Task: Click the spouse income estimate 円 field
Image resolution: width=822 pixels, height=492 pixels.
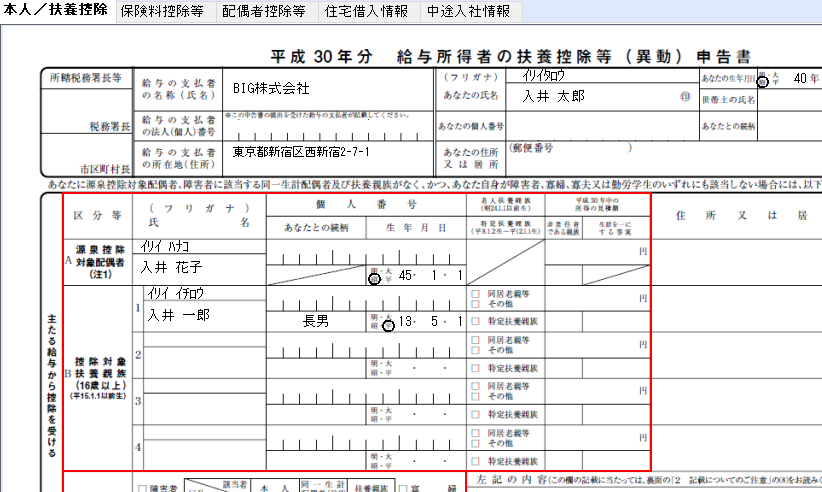Action: [598, 252]
